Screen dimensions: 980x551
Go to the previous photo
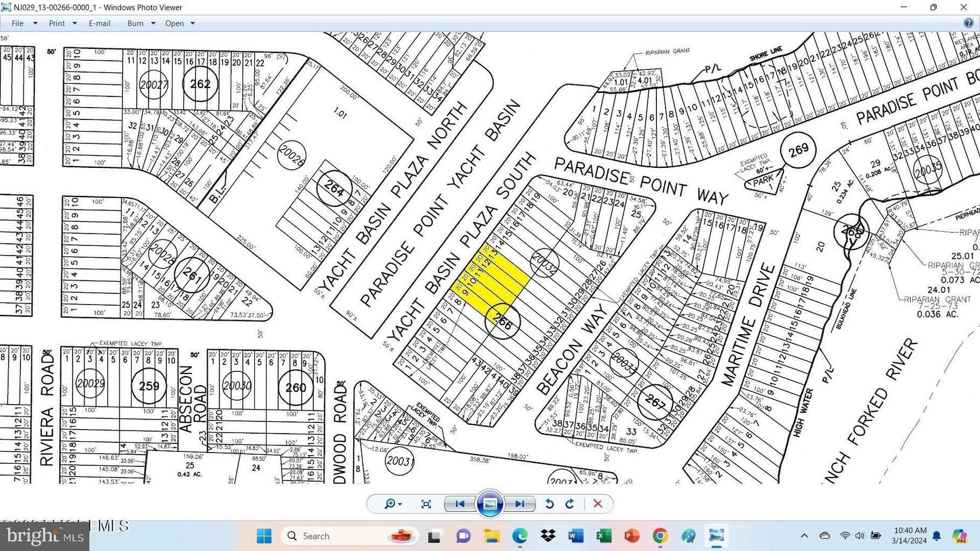click(460, 504)
